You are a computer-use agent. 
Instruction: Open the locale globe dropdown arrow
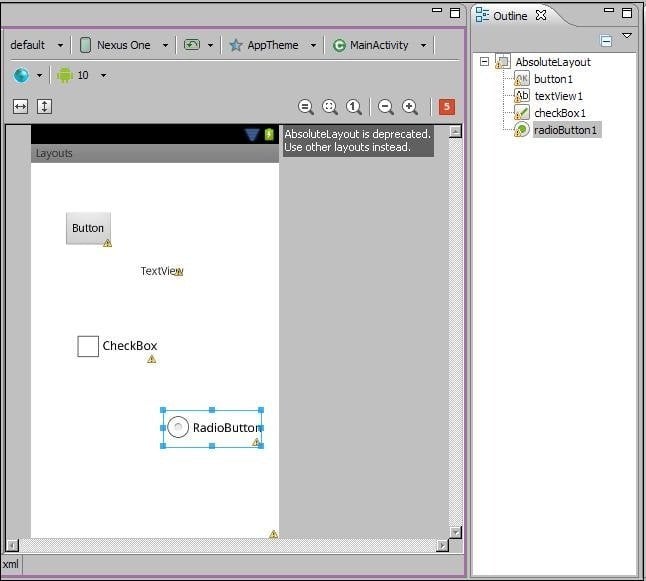coord(39,75)
